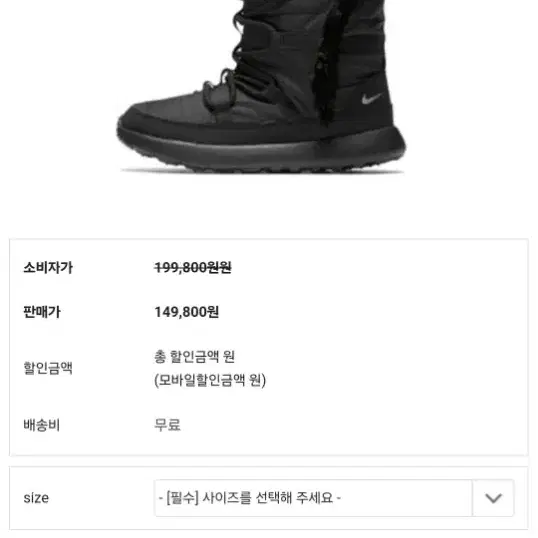Select the 소비자가 label
This screenshot has width=538, height=538.
pyautogui.click(x=48, y=268)
